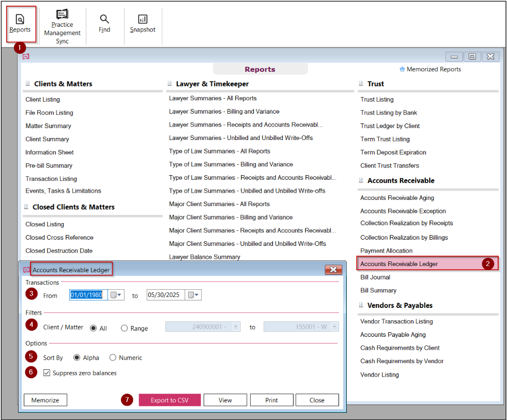Open the Find magnifier tool
Viewport: 507px width, 420px height.
104,19
